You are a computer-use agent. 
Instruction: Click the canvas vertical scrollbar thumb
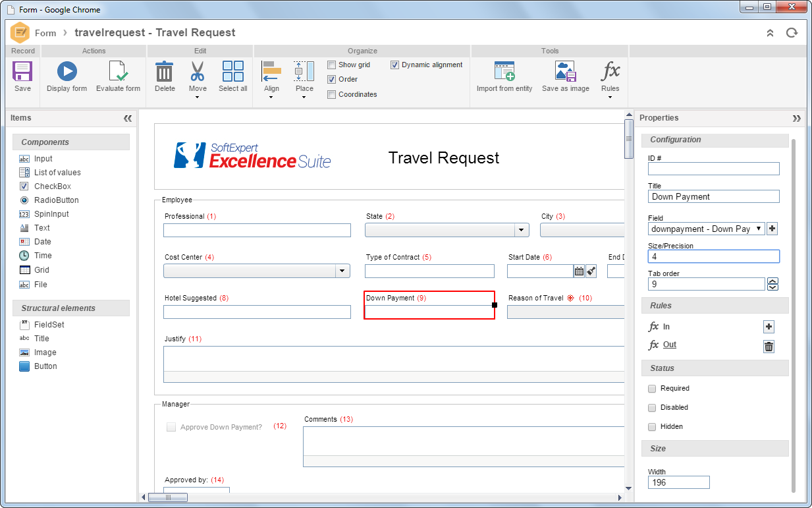tap(629, 138)
